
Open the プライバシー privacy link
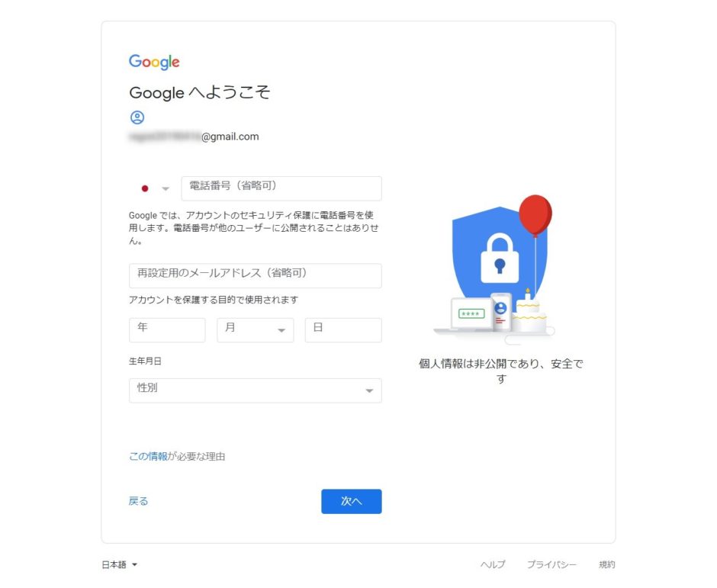551,564
